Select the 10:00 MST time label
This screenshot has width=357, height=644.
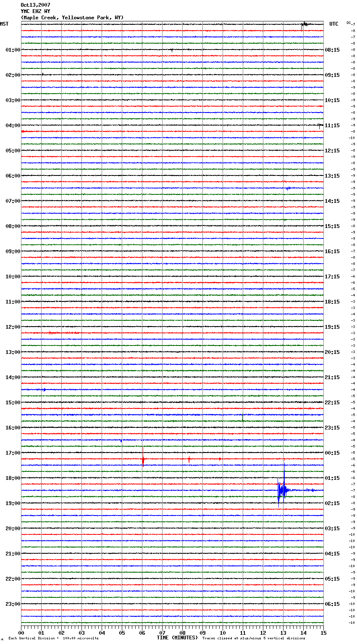click(13, 277)
